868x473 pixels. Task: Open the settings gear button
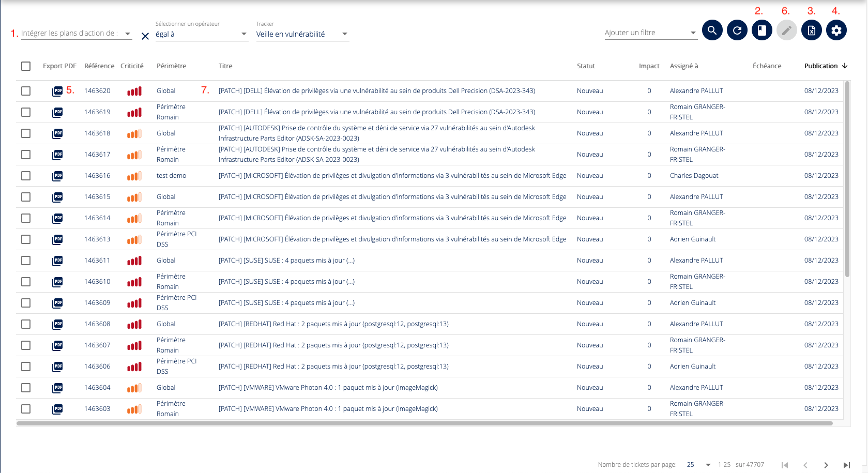(836, 30)
